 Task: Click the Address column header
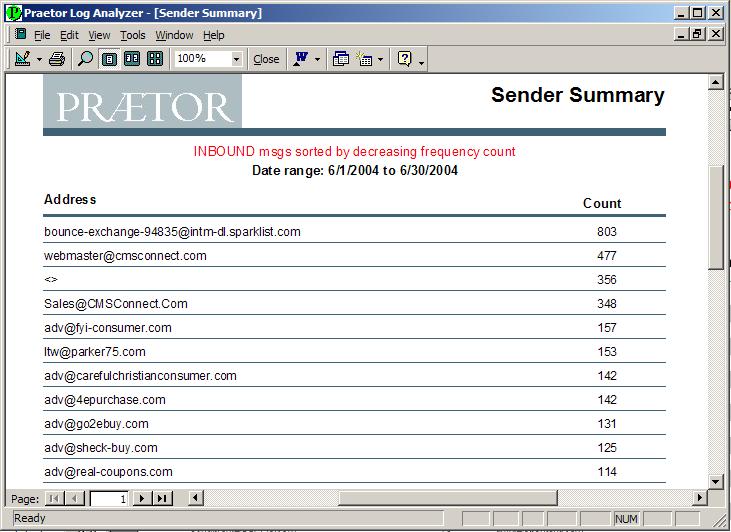pyautogui.click(x=70, y=200)
